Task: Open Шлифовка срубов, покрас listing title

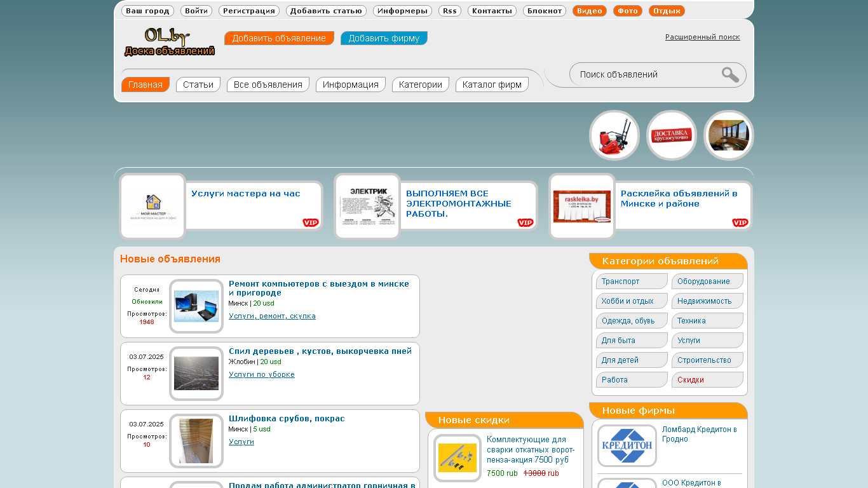Action: click(287, 419)
